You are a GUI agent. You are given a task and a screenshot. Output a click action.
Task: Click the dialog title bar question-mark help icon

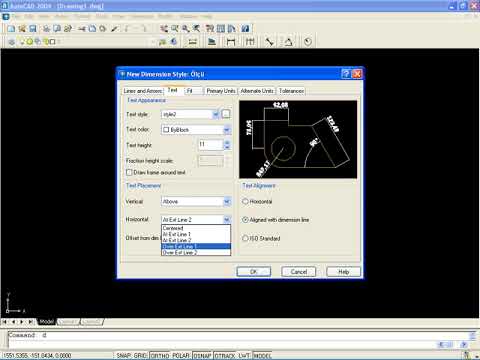346,74
